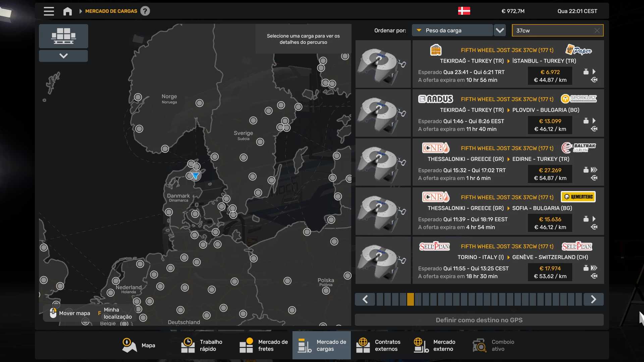Open the hamburger main menu
Screen dimensions: 644x362
49,11
